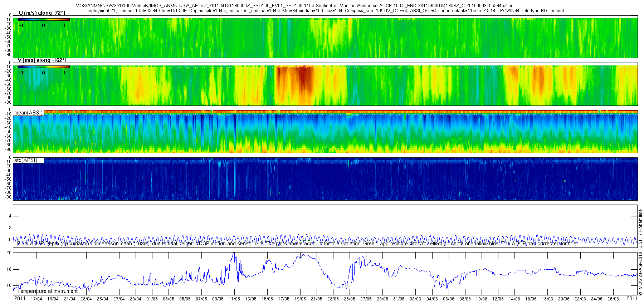
Task: Click the 26/06 date tick on time axis
Action: click(x=613, y=299)
